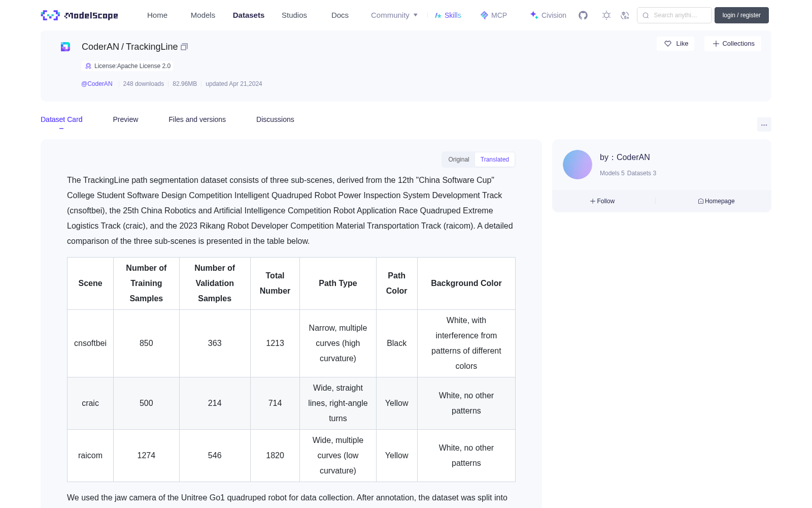Select the Dataset Card tab

[x=61, y=119]
